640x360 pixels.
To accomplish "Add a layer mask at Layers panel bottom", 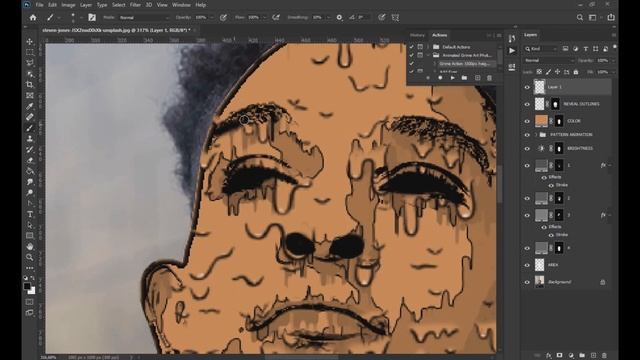I will [x=560, y=356].
